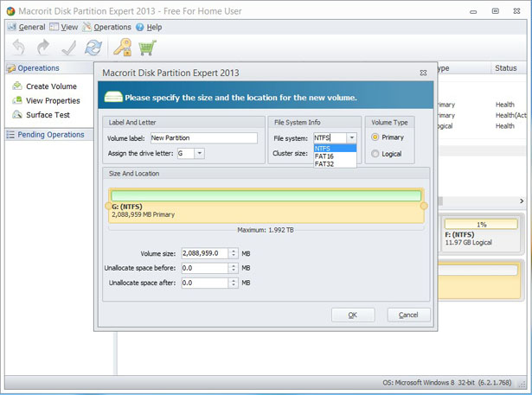Choose FAT16 from file system list
The width and height of the screenshot is (532, 395).
point(335,156)
